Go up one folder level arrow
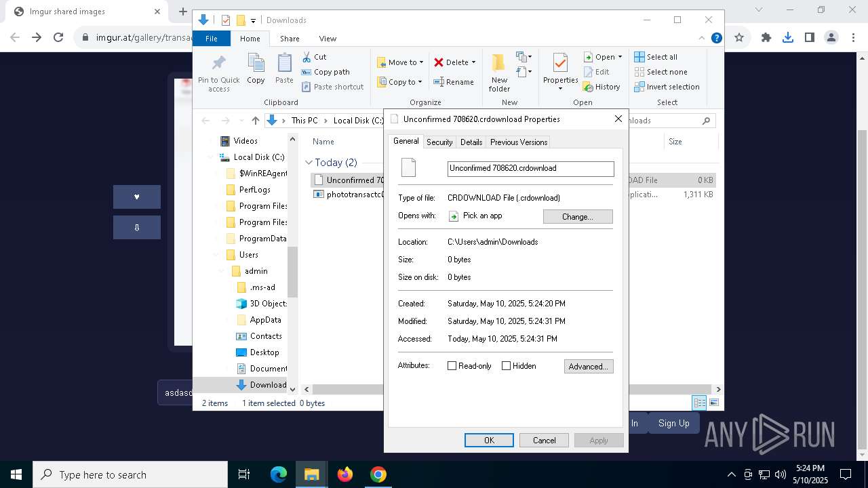868x488 pixels. (256, 121)
